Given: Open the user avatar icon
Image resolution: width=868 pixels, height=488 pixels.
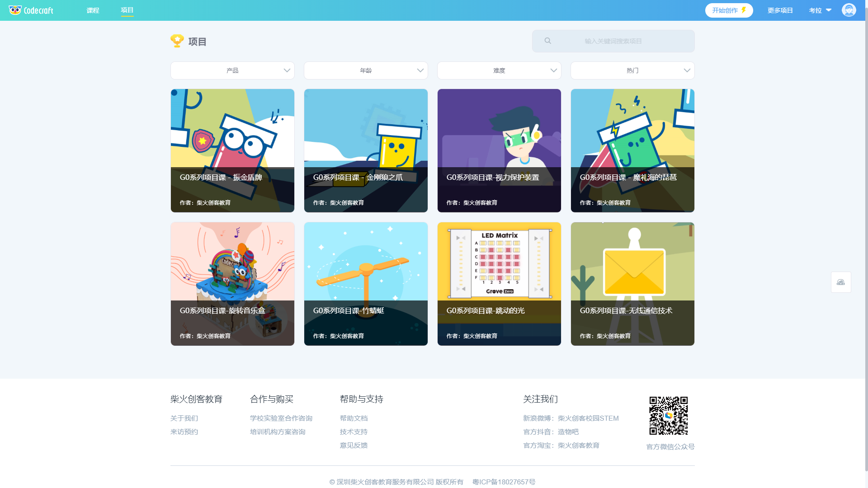Looking at the screenshot, I should tap(849, 10).
